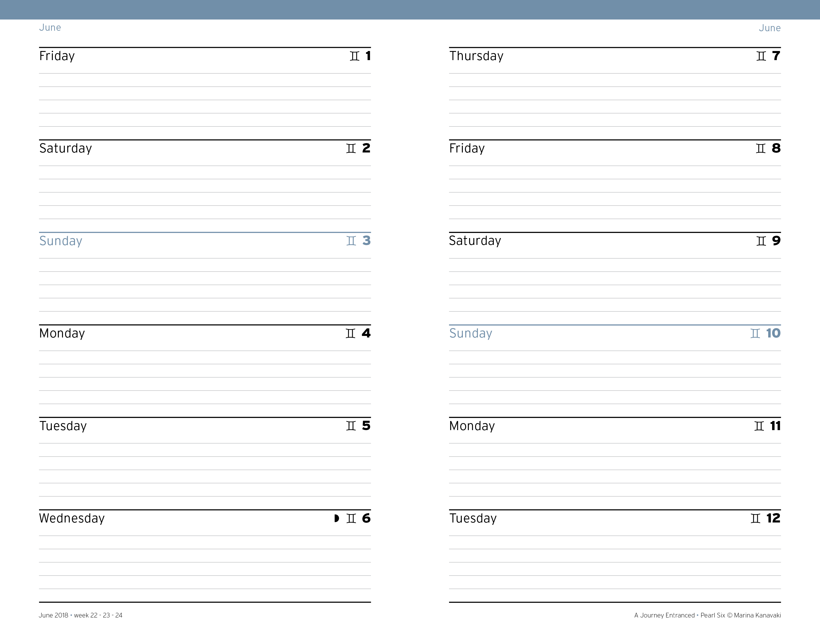Click the Gemini symbol next to Saturday 9

pos(761,241)
